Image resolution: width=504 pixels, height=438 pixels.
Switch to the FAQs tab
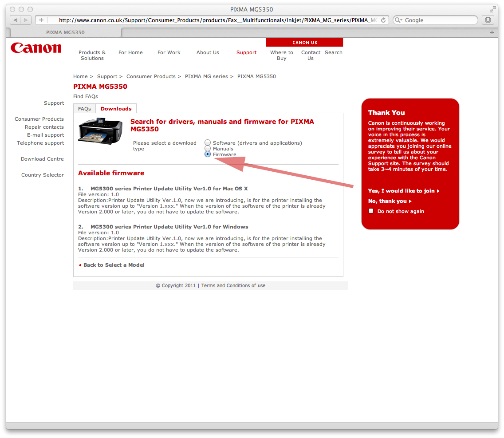click(x=85, y=109)
